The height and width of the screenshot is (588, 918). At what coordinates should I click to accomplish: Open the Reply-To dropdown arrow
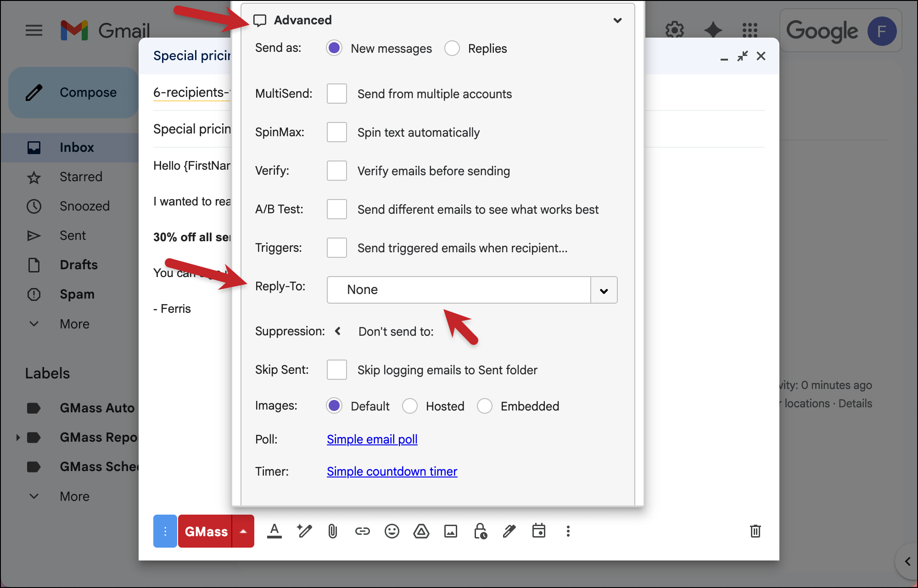604,290
